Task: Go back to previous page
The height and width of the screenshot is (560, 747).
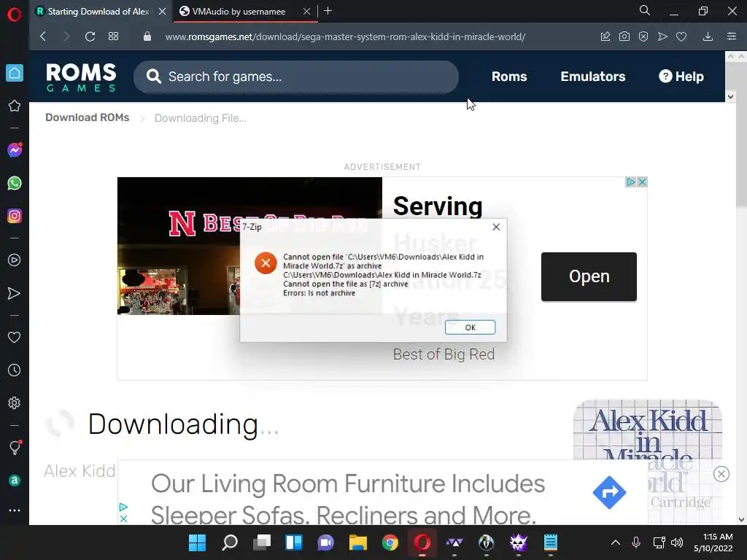Action: 43,36
